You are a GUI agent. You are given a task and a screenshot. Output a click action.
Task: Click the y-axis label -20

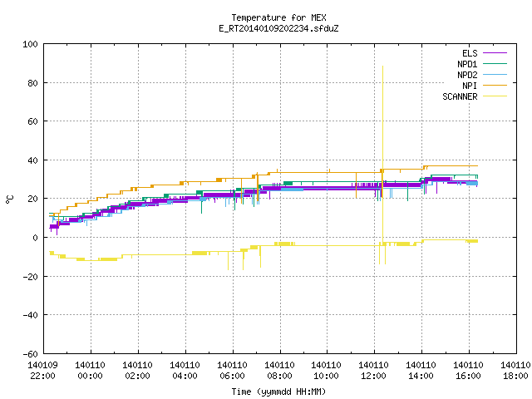(x=30, y=277)
